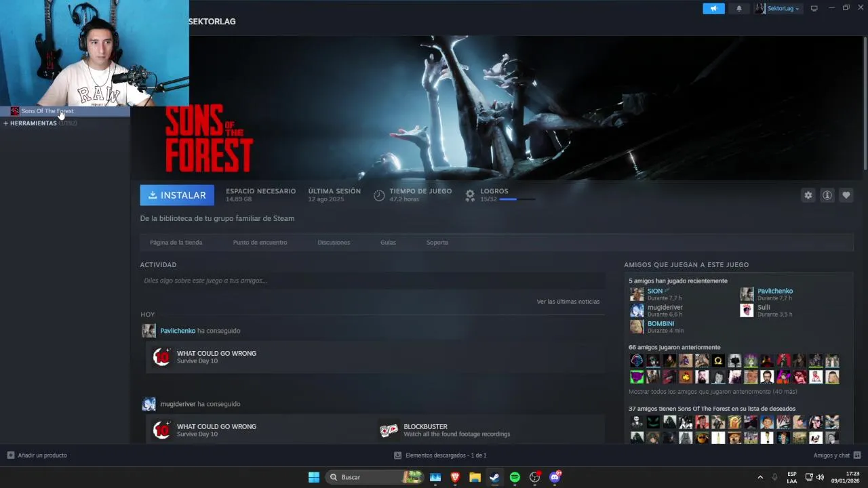
Task: Open Discord from taskbar
Action: [x=555, y=477]
